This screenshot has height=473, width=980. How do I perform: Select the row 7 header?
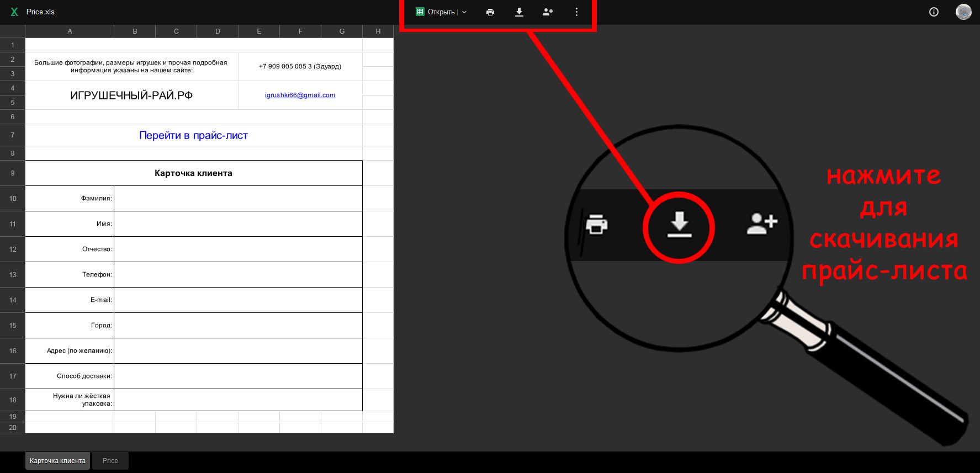[13, 135]
